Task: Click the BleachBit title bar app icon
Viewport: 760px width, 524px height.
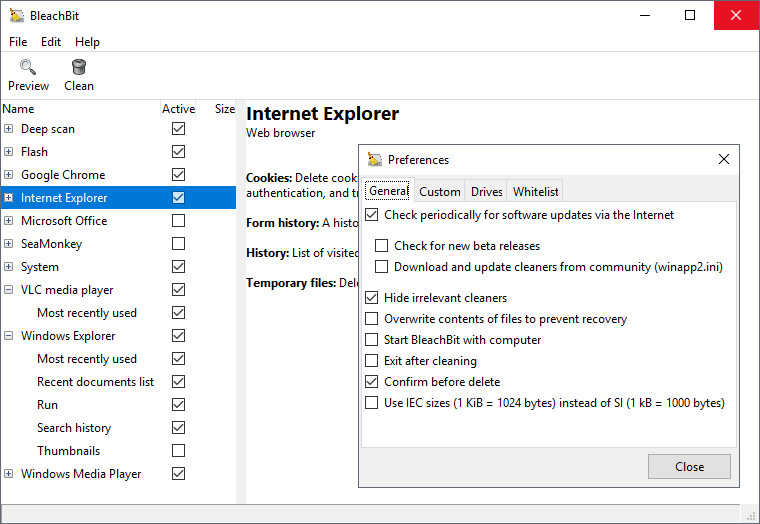Action: tap(16, 16)
